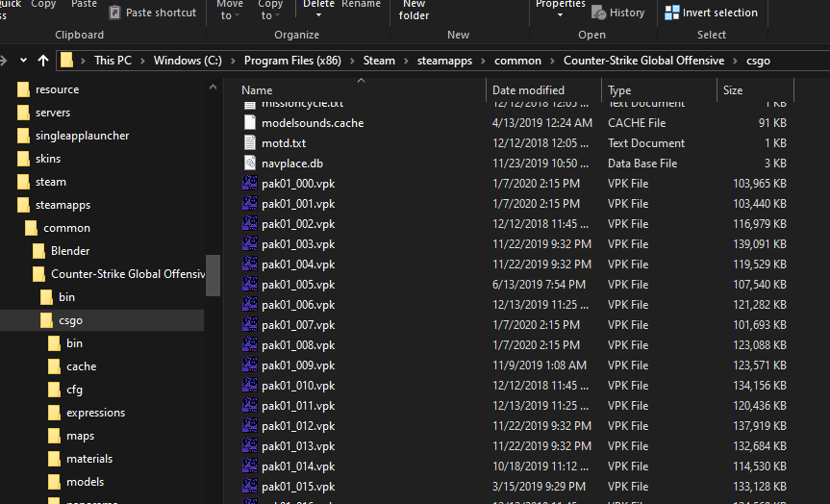Navigate to Program Files (x86) breadcrumb
The height and width of the screenshot is (504, 830).
click(292, 61)
